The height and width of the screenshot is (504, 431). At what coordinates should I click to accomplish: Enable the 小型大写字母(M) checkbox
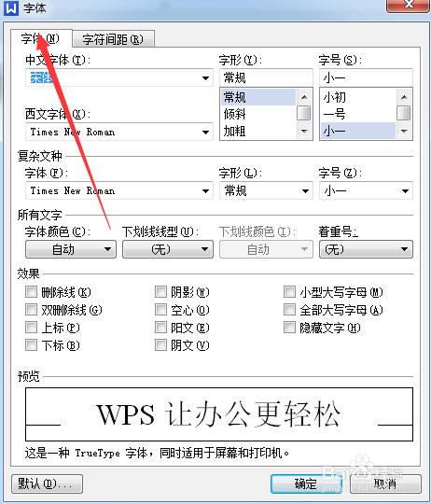coord(289,292)
